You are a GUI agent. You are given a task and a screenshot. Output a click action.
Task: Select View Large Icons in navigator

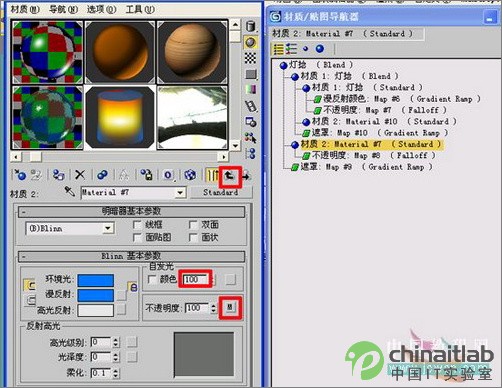point(320,49)
